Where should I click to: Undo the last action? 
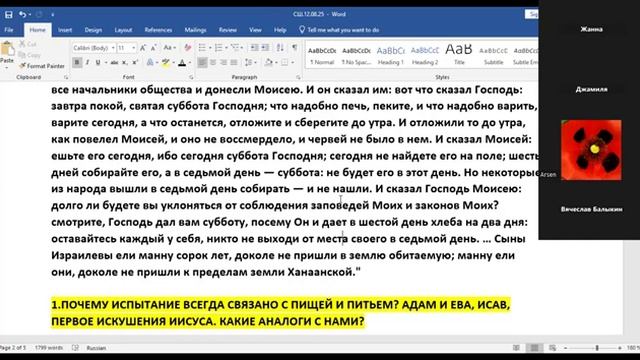tap(22, 15)
